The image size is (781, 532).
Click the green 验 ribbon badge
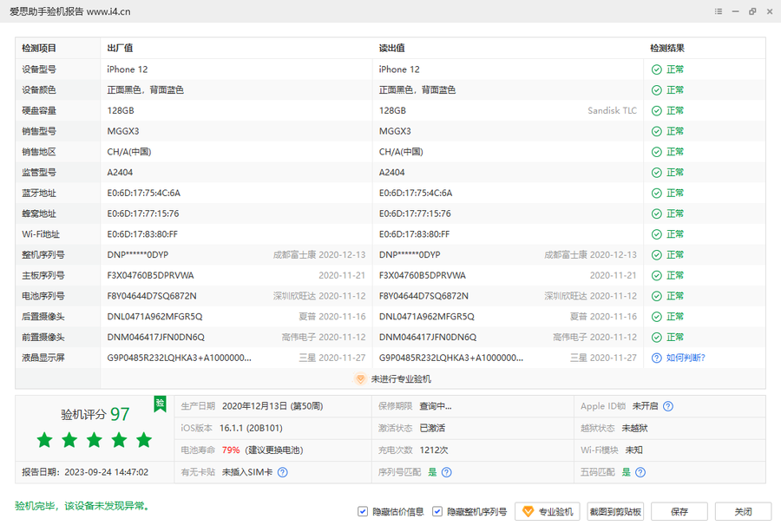click(x=160, y=404)
